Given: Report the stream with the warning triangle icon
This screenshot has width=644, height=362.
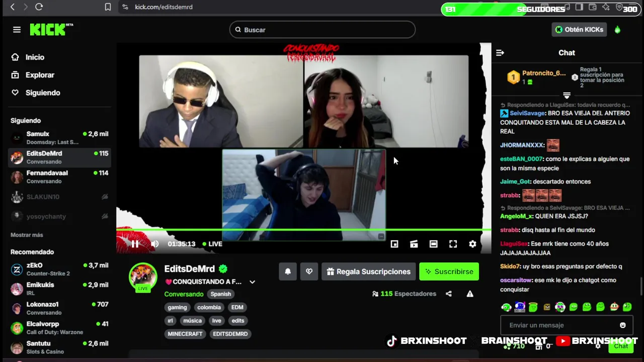Looking at the screenshot, I should click(470, 294).
